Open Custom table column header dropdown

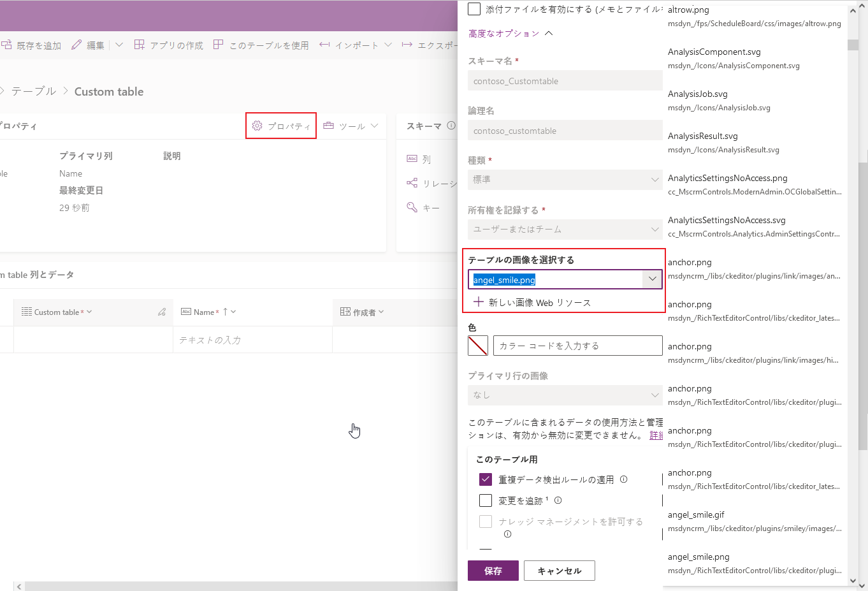tap(89, 312)
